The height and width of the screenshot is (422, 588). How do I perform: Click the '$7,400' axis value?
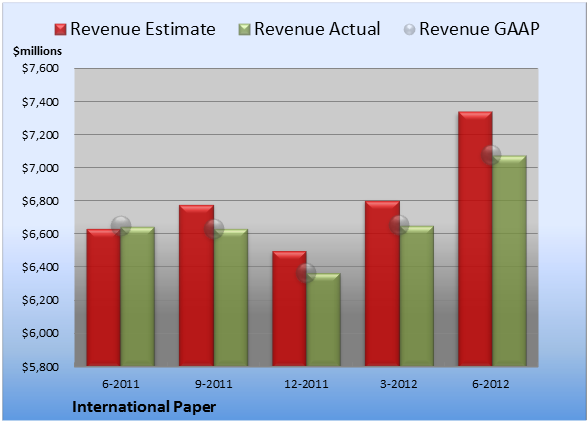[40, 102]
